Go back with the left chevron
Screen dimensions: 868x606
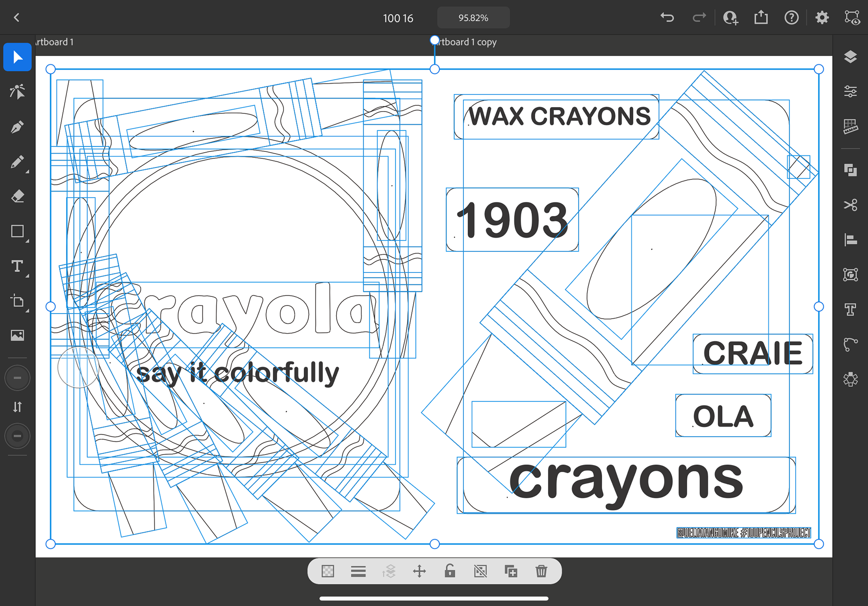pos(17,18)
